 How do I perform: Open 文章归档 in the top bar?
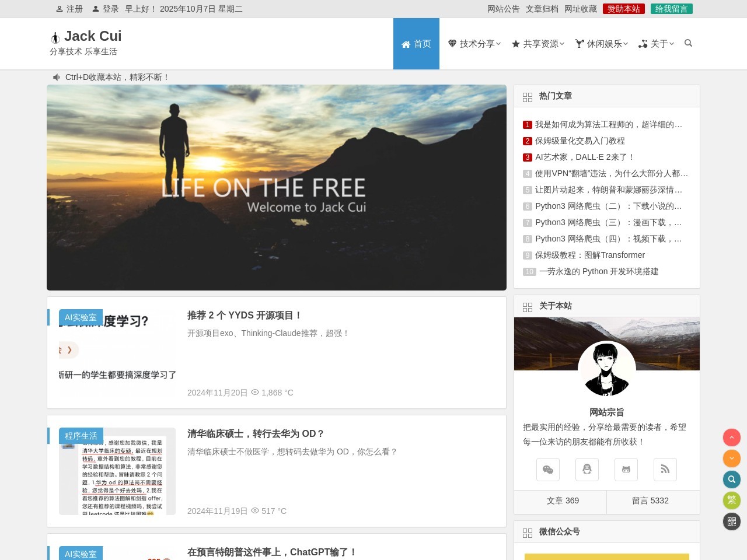(x=542, y=9)
